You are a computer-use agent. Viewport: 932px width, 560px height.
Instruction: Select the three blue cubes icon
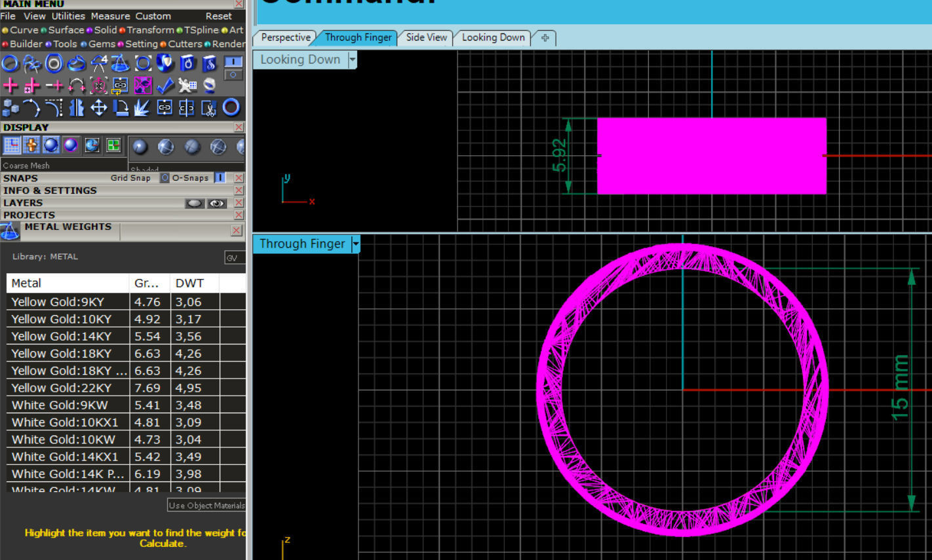point(10,107)
